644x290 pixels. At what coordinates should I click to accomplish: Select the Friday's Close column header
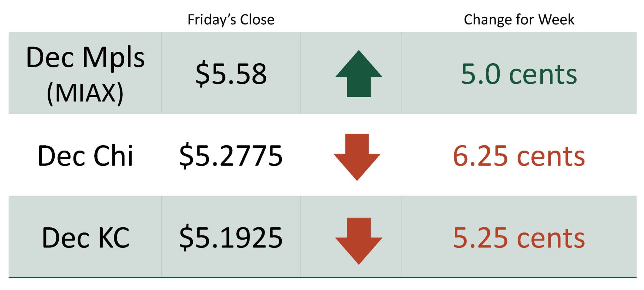(x=231, y=20)
